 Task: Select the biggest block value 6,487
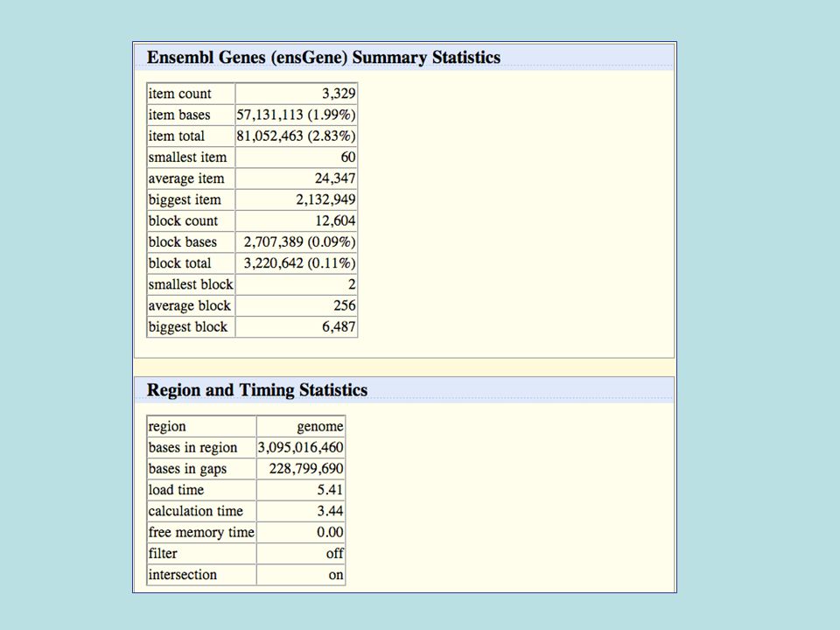coord(339,326)
